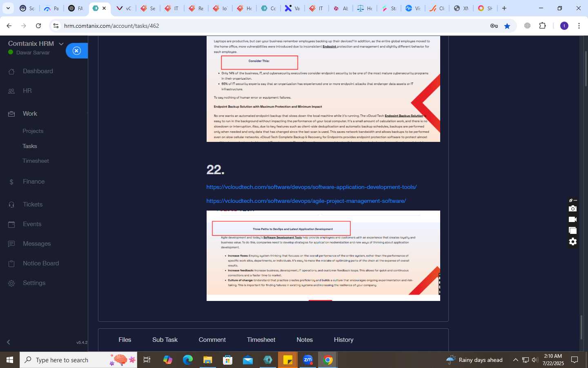Click the Events calendar icon
This screenshot has height=368, width=588.
[x=11, y=224]
